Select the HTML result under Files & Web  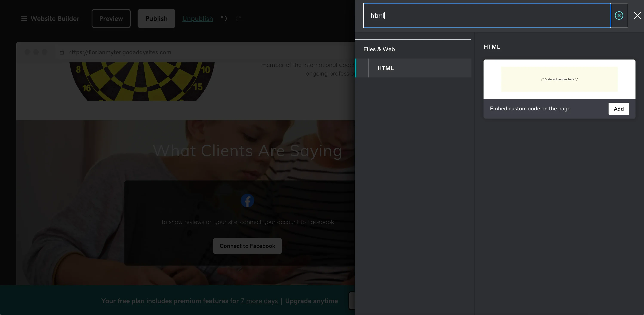(385, 68)
